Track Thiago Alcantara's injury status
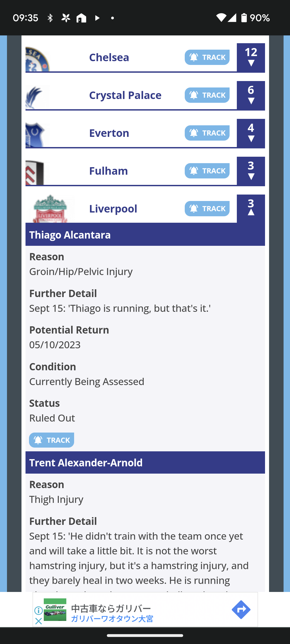This screenshot has width=290, height=644. tap(52, 440)
